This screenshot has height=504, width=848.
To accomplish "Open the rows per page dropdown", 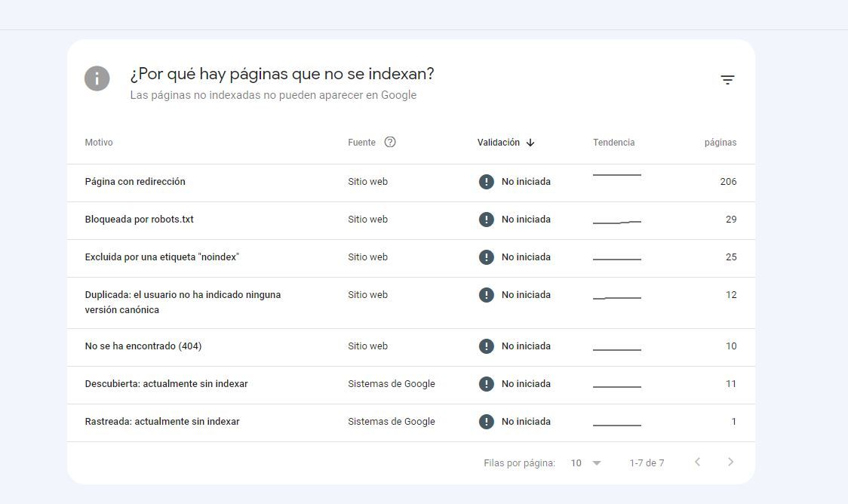I will 585,463.
